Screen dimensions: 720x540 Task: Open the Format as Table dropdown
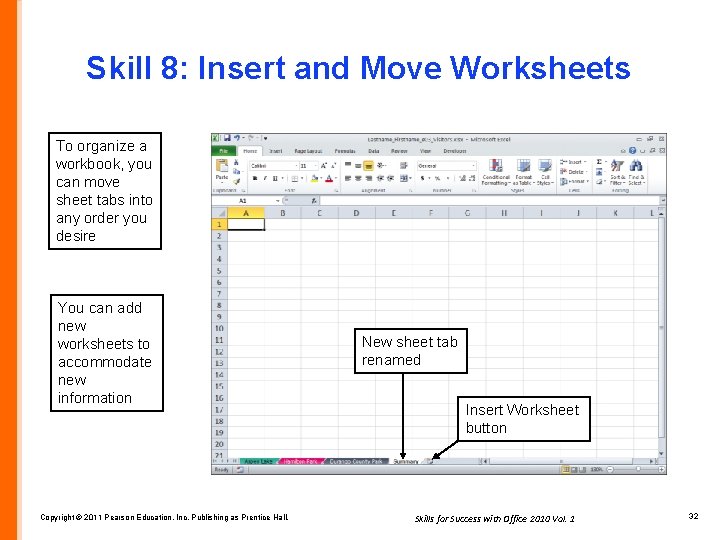523,172
